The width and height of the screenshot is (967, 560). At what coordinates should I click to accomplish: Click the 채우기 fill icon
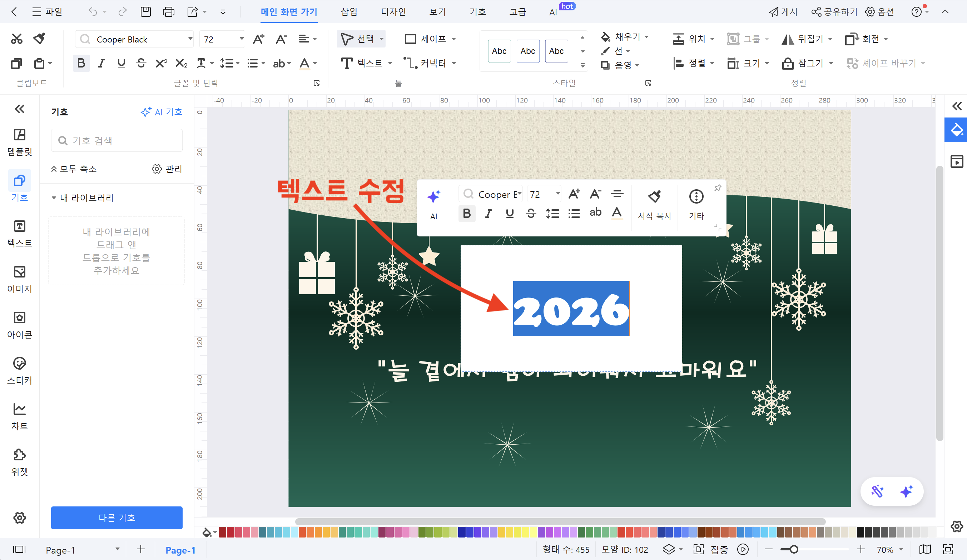[605, 37]
